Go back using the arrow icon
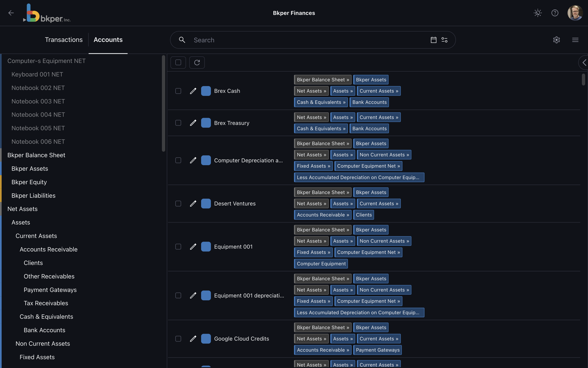The height and width of the screenshot is (368, 588). [11, 13]
